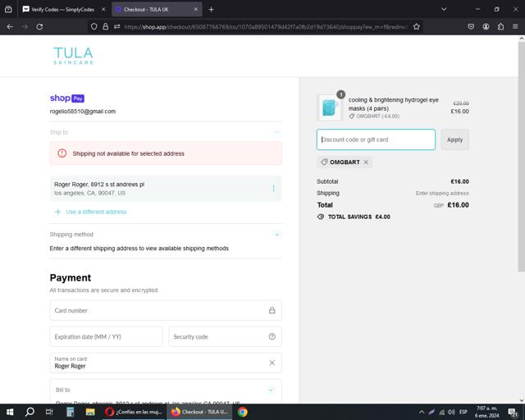The width and height of the screenshot is (525, 420).
Task: Launch Google Chrome from the taskbar
Action: click(x=243, y=412)
